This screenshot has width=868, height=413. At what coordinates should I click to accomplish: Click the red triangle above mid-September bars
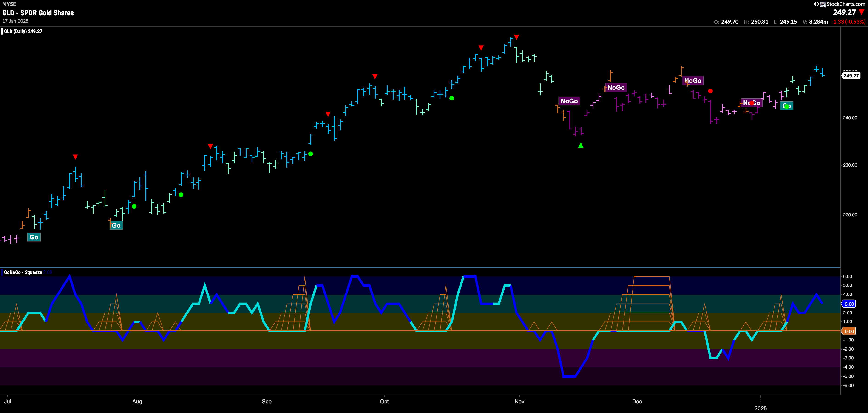[x=328, y=114]
